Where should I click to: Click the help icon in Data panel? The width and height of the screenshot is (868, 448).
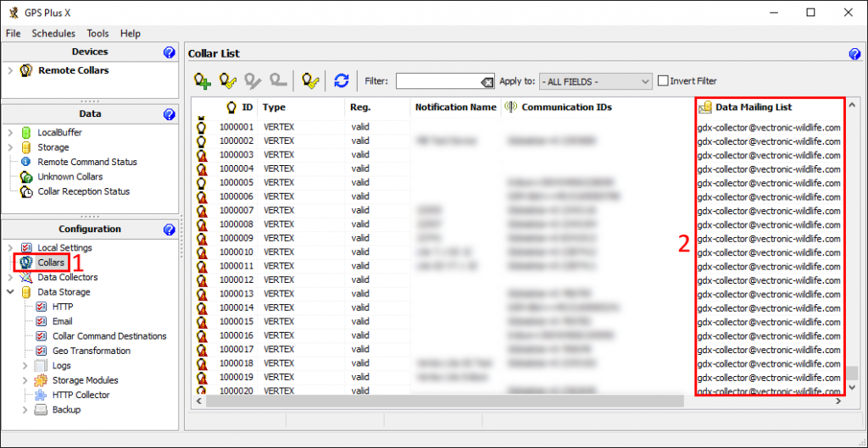169,114
